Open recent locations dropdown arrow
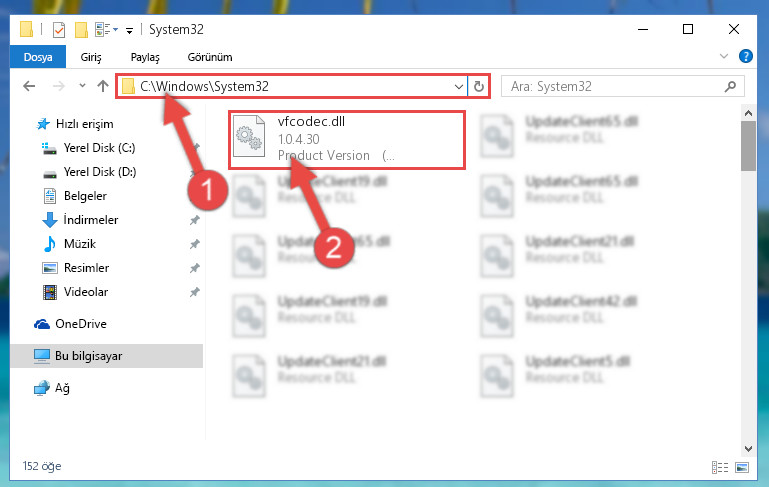The height and width of the screenshot is (487, 769). (82, 86)
